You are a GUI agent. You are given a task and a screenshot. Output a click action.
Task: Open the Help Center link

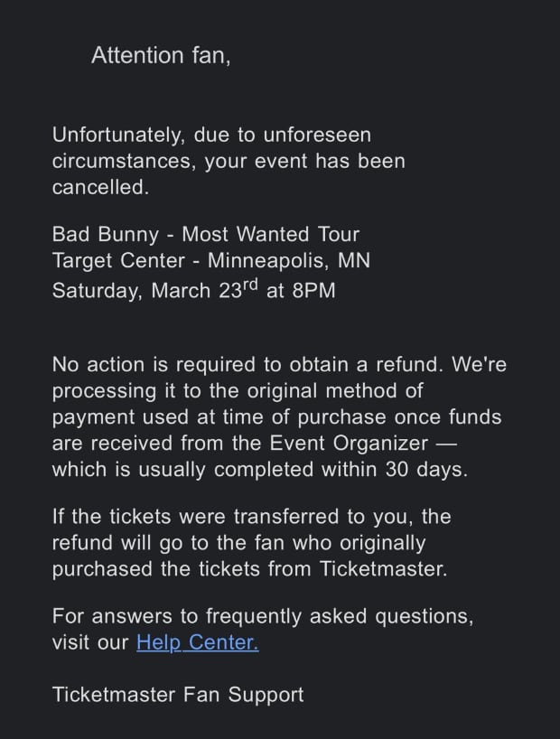[197, 642]
